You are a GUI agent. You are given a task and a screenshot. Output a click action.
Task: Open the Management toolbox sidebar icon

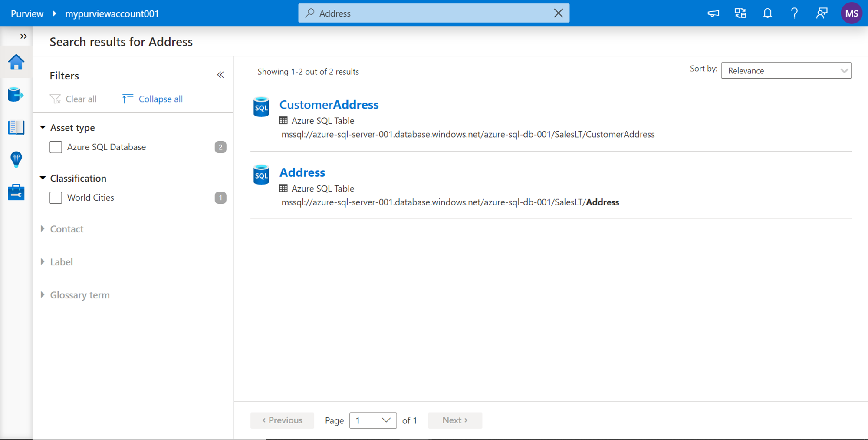(16, 192)
